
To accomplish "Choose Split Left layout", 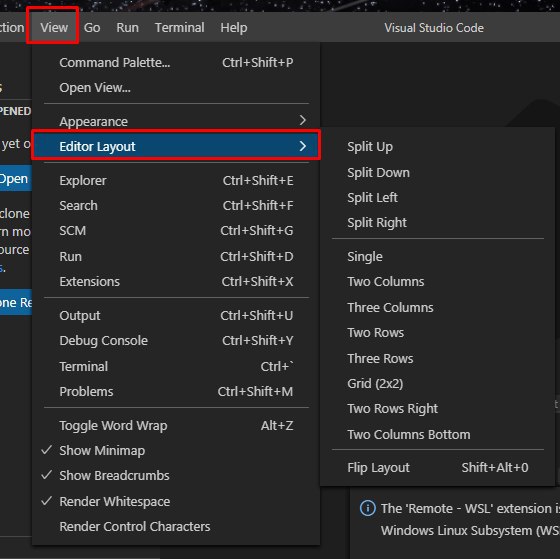I will click(x=438, y=198).
